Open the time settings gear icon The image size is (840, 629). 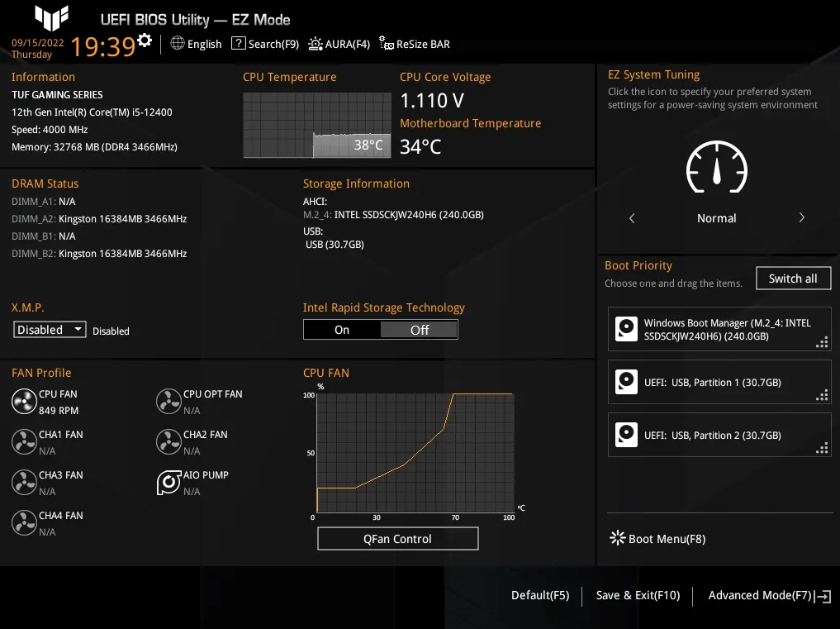pos(145,41)
